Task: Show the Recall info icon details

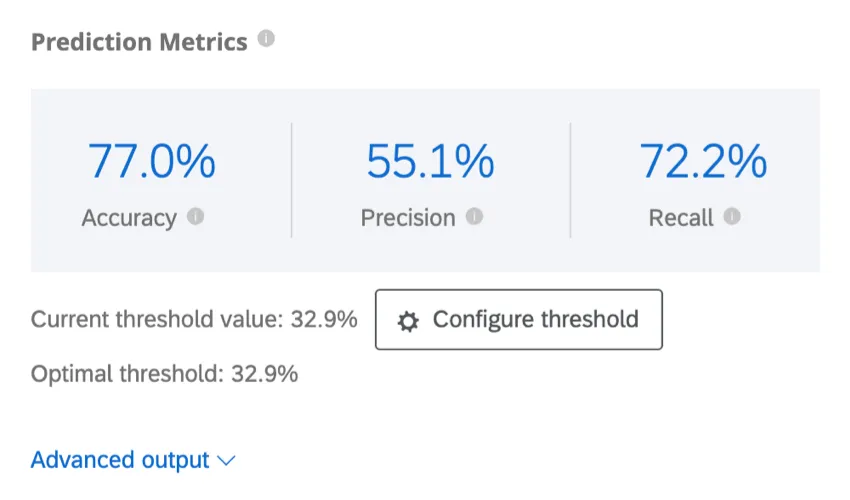Action: 732,216
